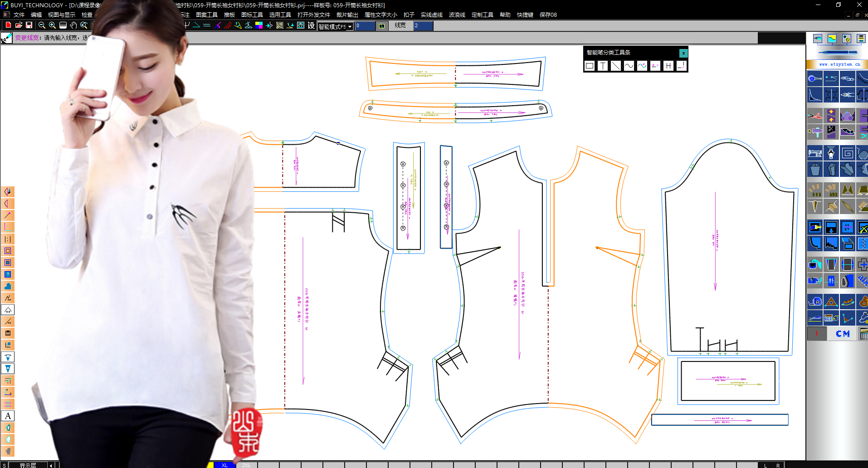
Task: Click the scissors cutting tool icon
Action: point(814,116)
